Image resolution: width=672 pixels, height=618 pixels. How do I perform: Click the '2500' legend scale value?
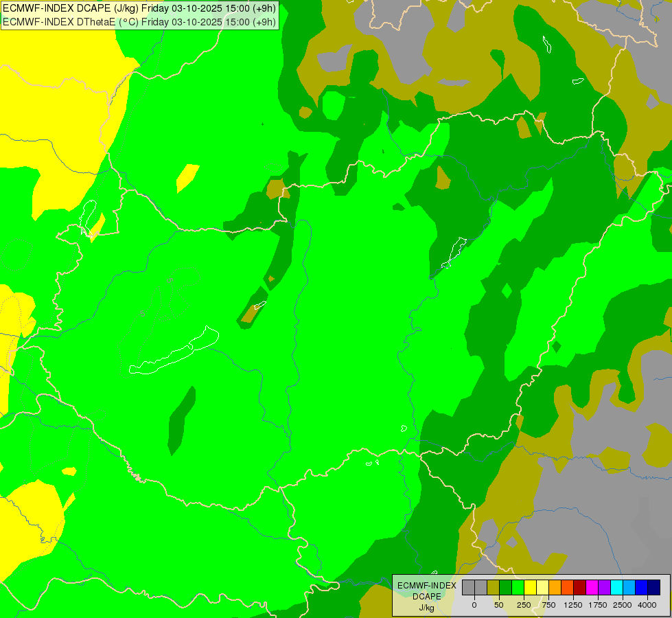[623, 605]
